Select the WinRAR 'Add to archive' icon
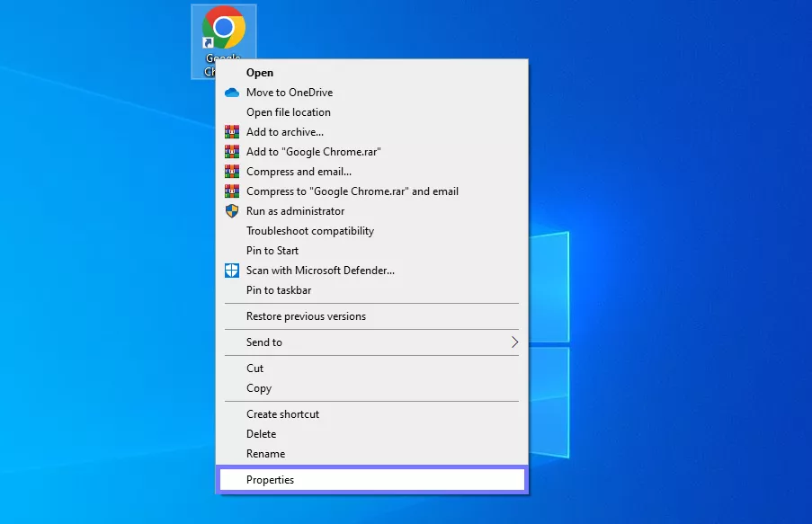 (231, 131)
